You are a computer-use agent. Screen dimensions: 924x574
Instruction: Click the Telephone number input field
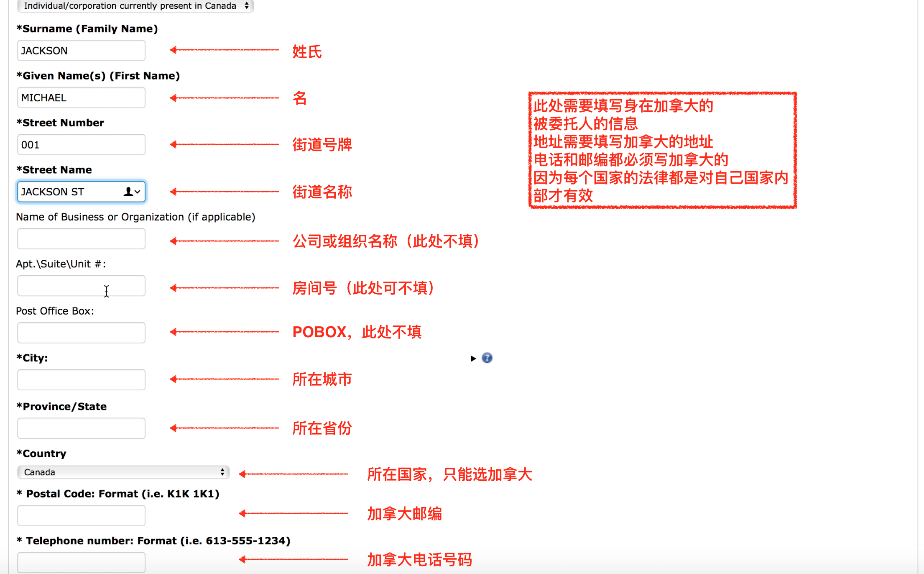[81, 562]
